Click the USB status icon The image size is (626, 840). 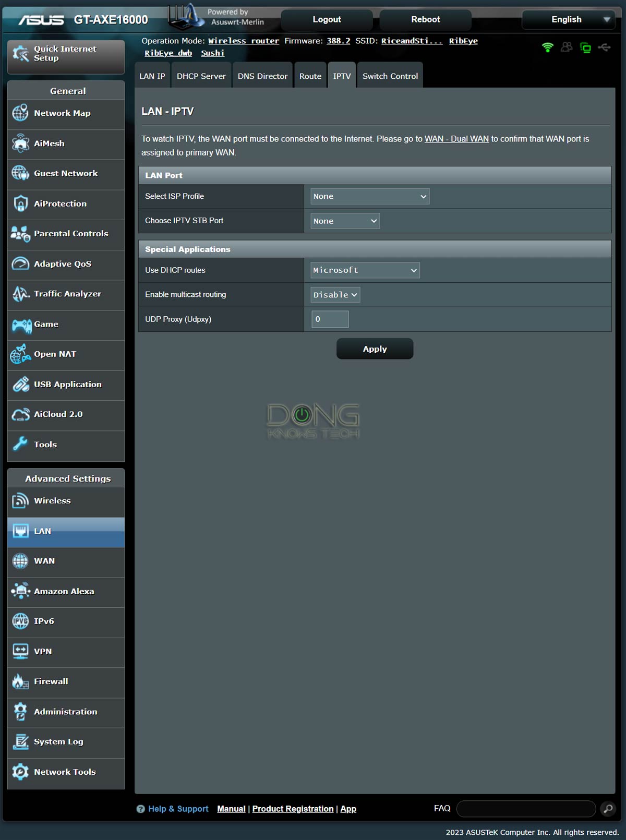(604, 47)
